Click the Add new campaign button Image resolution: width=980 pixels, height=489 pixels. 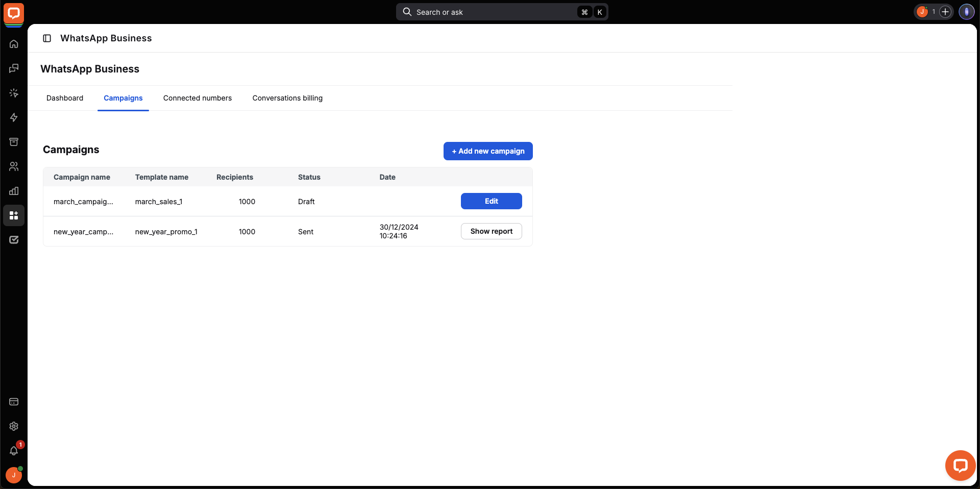488,151
